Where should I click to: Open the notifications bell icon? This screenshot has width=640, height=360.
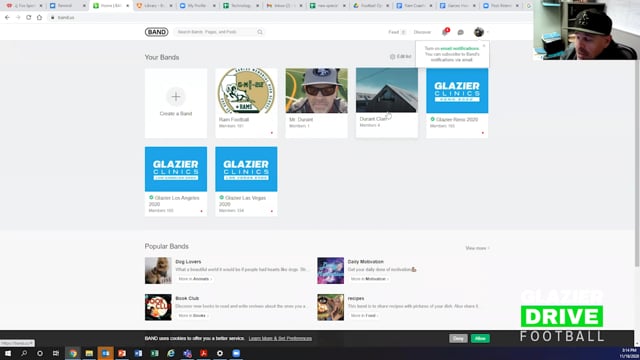click(445, 32)
